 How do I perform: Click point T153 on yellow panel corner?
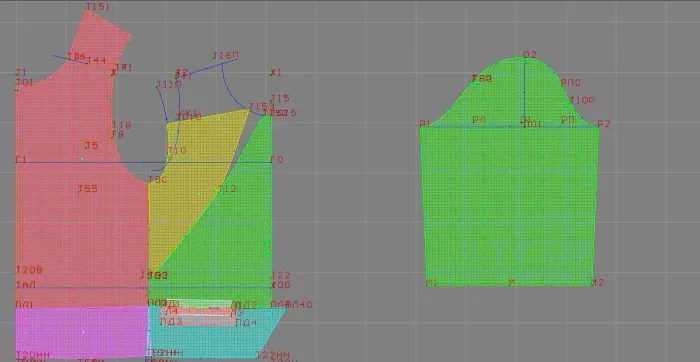click(x=262, y=107)
